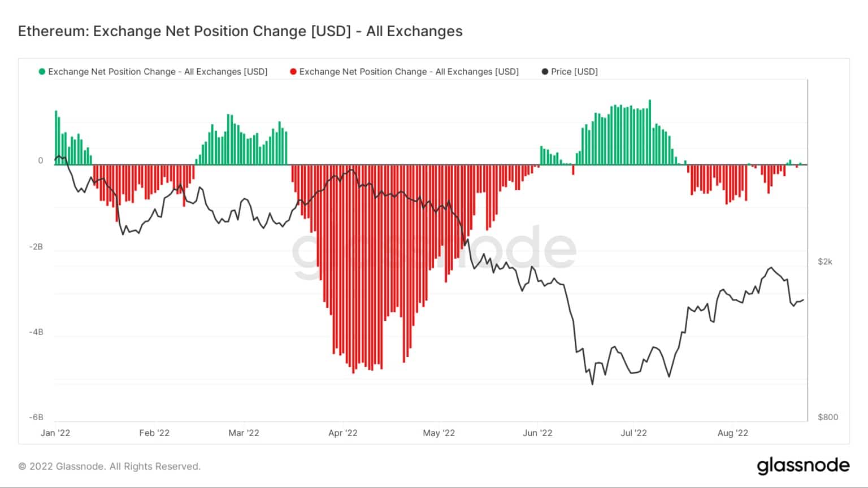This screenshot has height=488, width=868.
Task: Click the glassnode watermark in chart center
Action: pos(434,251)
